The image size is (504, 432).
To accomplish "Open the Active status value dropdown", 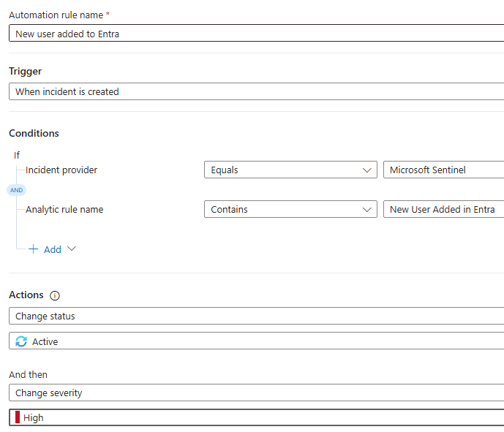I will pos(257,341).
